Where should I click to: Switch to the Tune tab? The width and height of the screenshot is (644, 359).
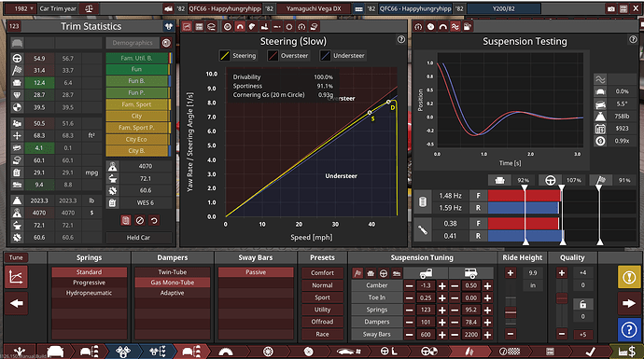pos(16,257)
